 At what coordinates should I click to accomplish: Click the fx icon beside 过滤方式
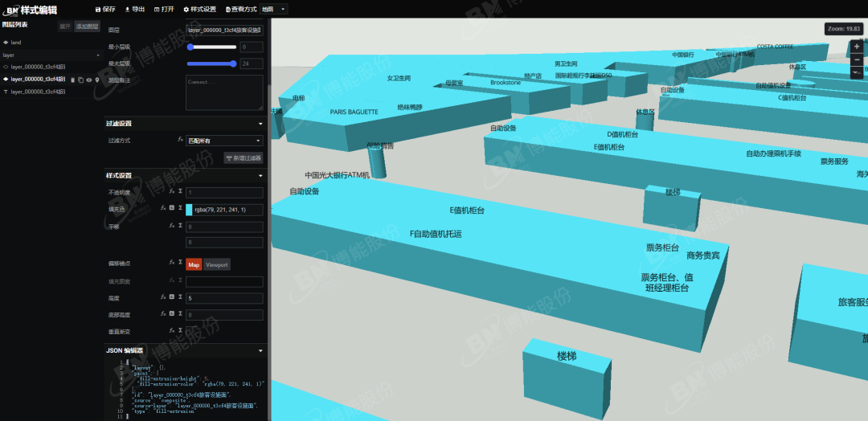coord(180,141)
